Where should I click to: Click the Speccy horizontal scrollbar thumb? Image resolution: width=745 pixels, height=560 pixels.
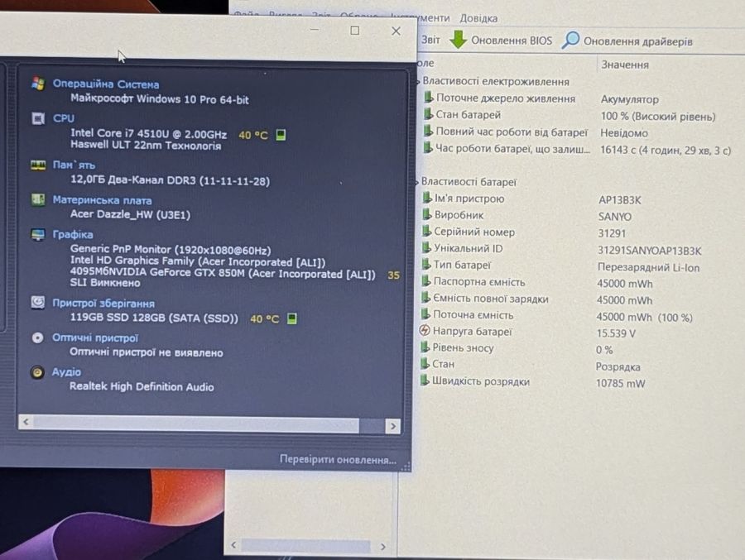(x=196, y=424)
